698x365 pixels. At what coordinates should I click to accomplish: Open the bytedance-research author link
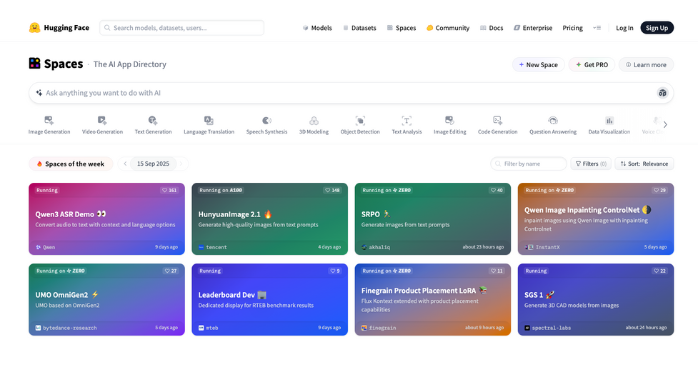point(66,328)
